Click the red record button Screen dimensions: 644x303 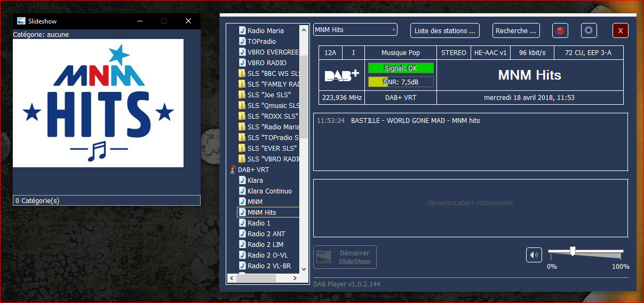tap(560, 30)
